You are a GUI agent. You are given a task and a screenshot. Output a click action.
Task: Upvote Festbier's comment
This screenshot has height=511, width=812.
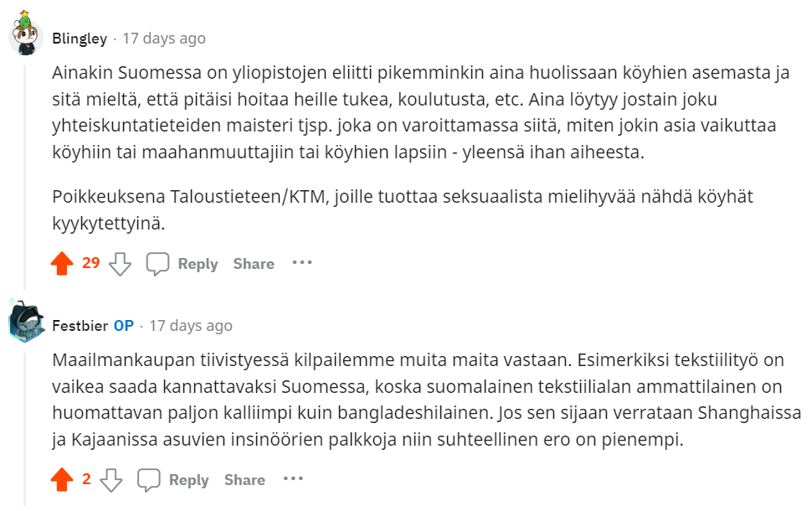pos(62,480)
